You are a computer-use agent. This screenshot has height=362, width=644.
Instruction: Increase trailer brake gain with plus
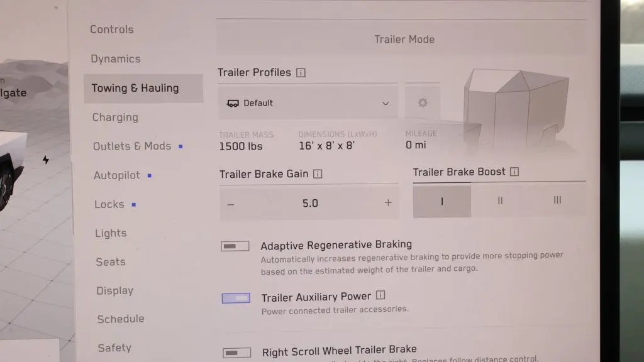click(x=388, y=202)
